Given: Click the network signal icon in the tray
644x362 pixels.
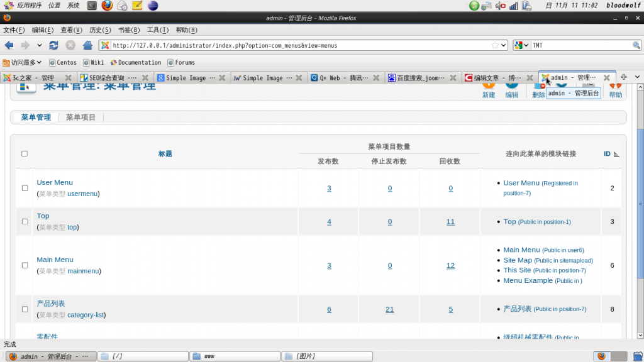Looking at the screenshot, I should point(513,6).
